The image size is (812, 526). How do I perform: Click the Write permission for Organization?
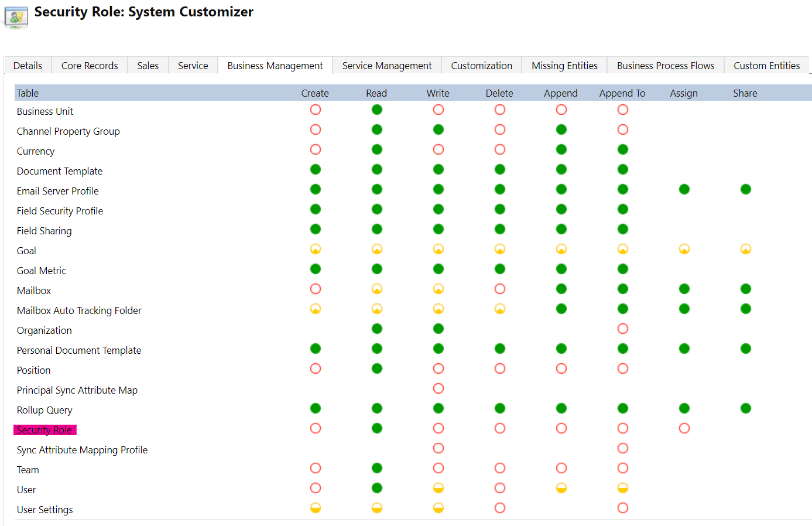[x=438, y=329]
